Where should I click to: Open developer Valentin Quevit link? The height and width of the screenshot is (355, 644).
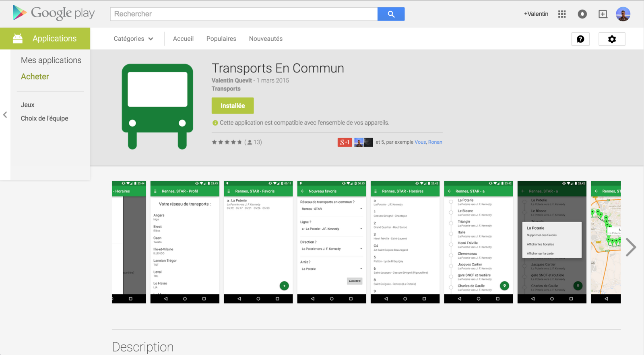(232, 80)
